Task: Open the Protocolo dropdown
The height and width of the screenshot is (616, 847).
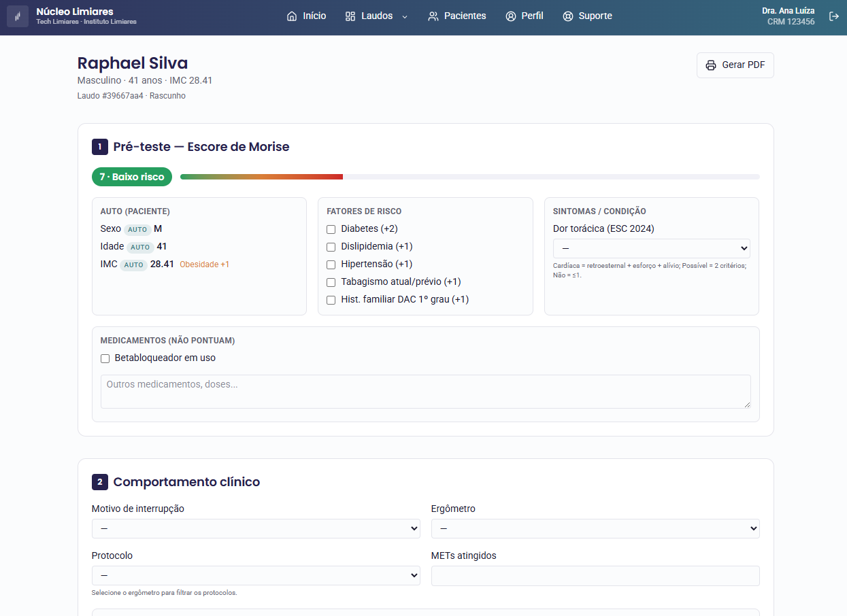Action: click(256, 575)
